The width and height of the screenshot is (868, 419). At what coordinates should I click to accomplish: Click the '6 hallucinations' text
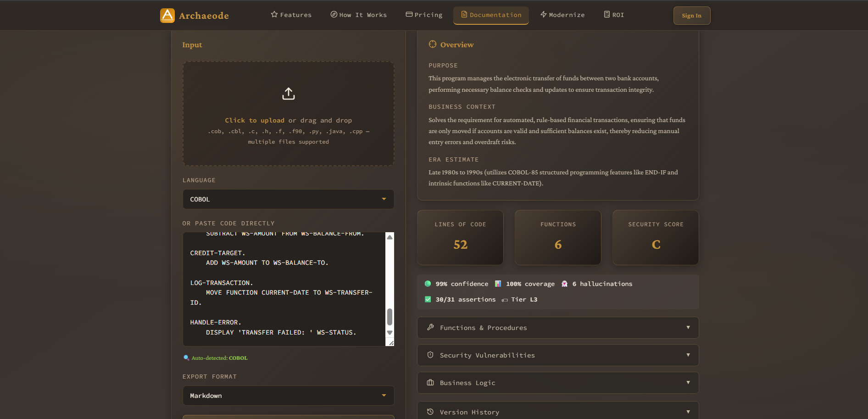click(x=602, y=284)
